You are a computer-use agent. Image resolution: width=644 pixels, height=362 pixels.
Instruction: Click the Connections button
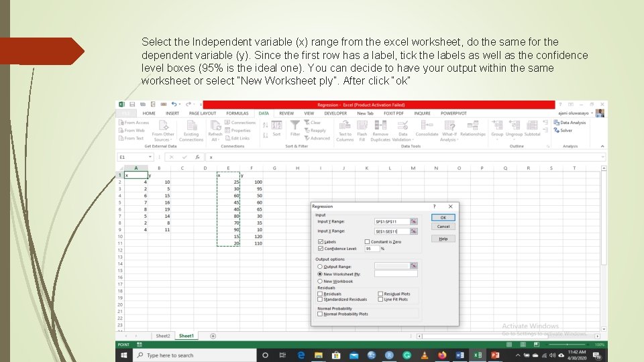coord(240,122)
